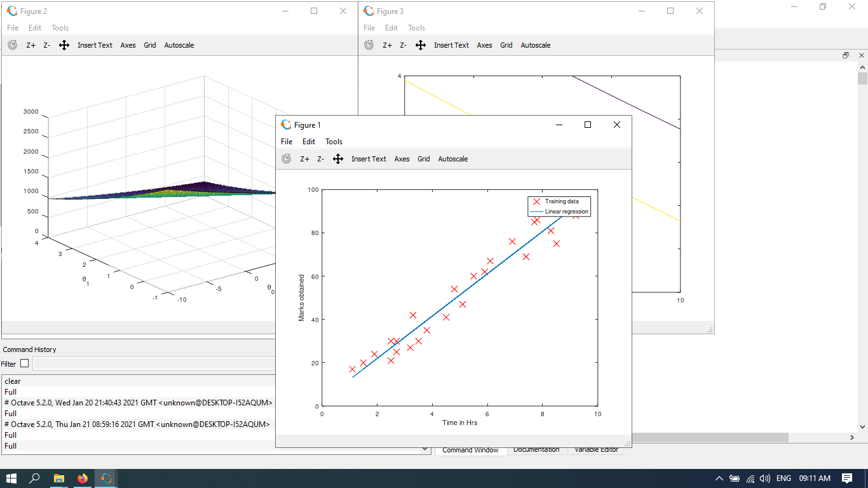Viewport: 868px width, 488px height.
Task: Click Autoscale in Figure 3 toolbar
Action: [535, 45]
